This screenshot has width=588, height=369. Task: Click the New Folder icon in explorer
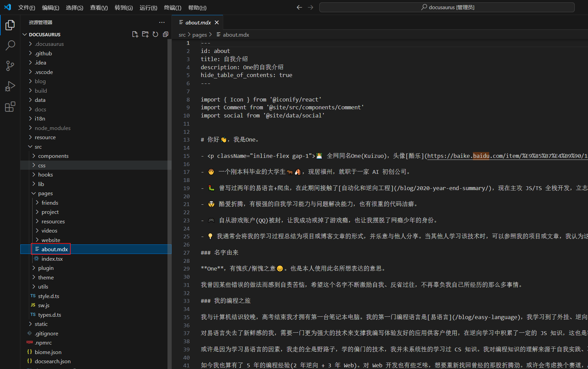[x=145, y=34]
